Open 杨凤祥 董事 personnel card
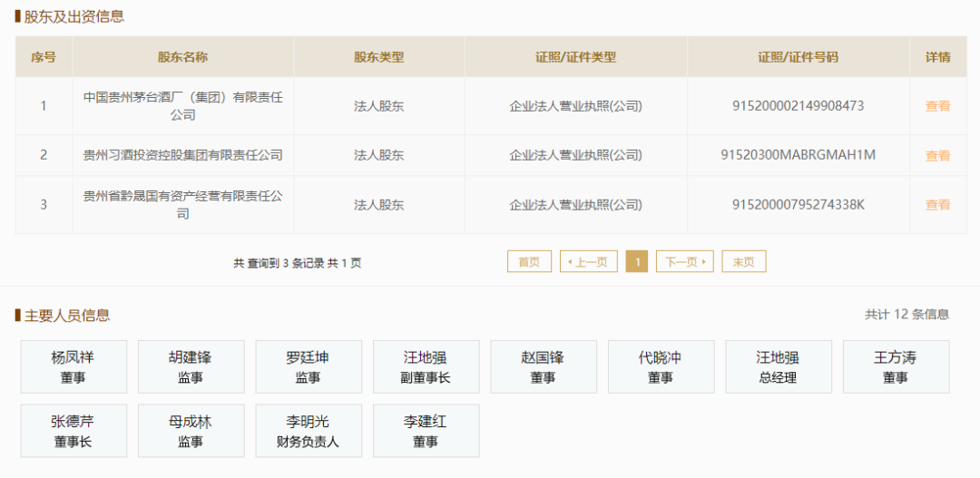This screenshot has width=980, height=478. click(x=73, y=366)
